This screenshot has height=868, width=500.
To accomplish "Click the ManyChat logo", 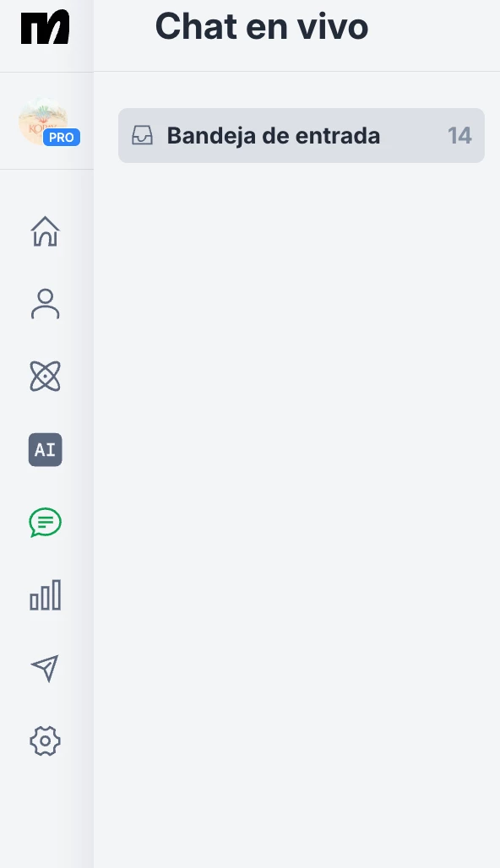I will coord(45,26).
